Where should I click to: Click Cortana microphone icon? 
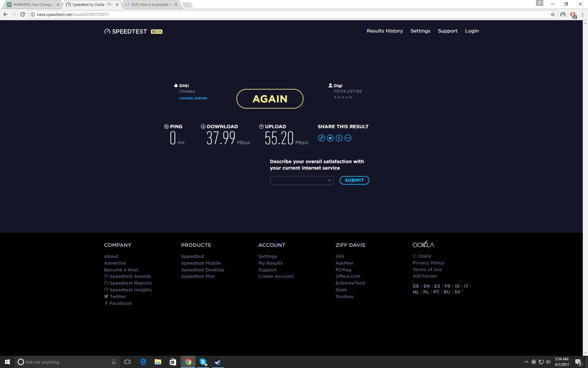(114, 362)
